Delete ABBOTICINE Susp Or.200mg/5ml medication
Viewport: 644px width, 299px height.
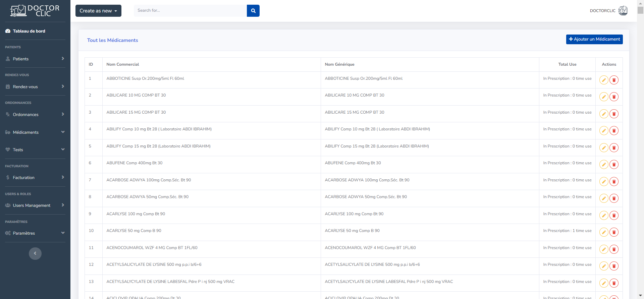coord(614,80)
